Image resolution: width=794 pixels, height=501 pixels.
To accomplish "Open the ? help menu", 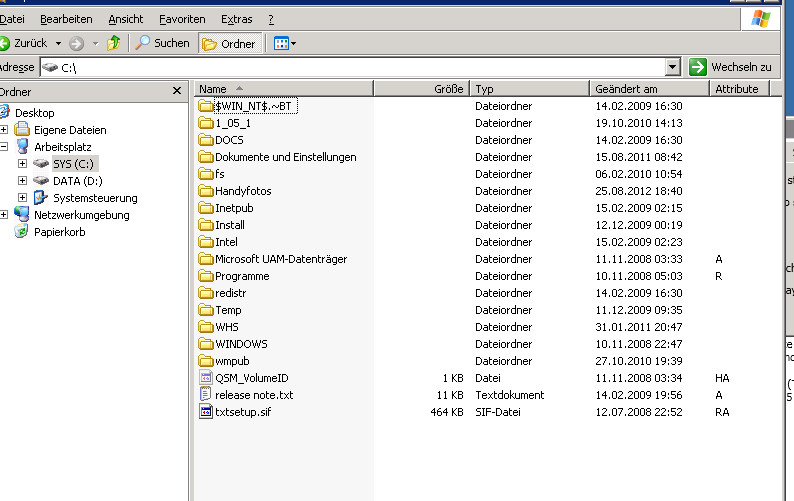I will (x=271, y=19).
